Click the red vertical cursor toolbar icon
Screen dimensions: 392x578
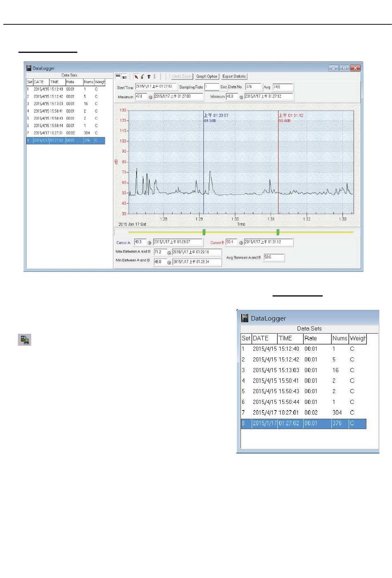(155, 77)
